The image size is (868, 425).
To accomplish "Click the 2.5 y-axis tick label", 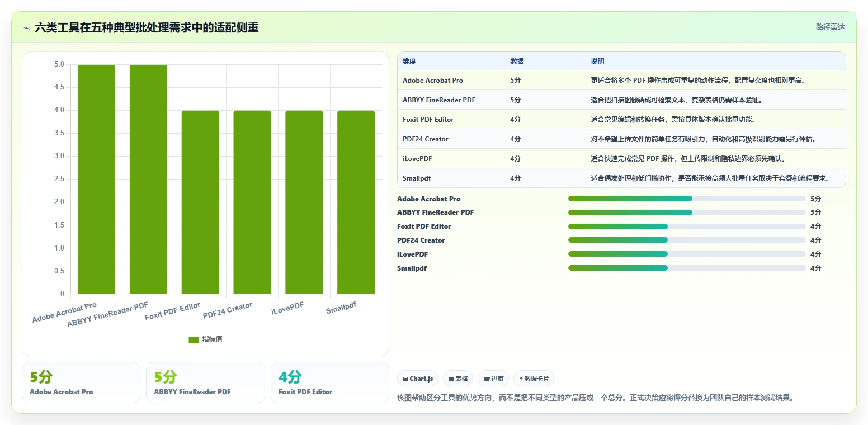I will (59, 180).
